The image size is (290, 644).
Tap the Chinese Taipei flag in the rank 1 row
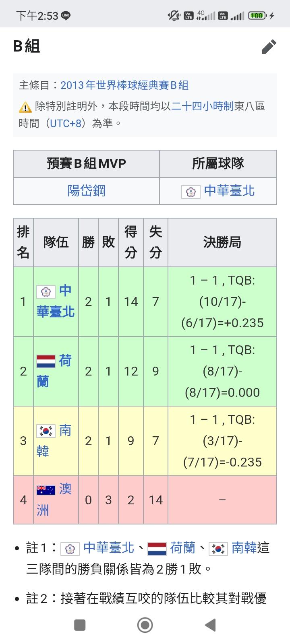click(x=46, y=291)
